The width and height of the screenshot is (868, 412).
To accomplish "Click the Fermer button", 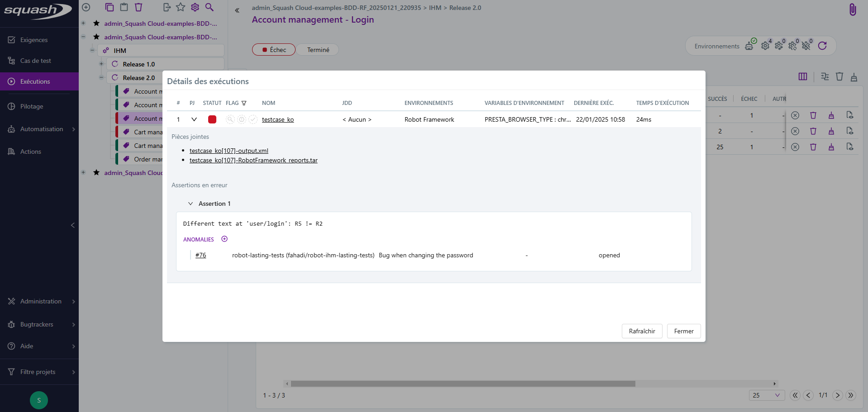I will tap(683, 331).
